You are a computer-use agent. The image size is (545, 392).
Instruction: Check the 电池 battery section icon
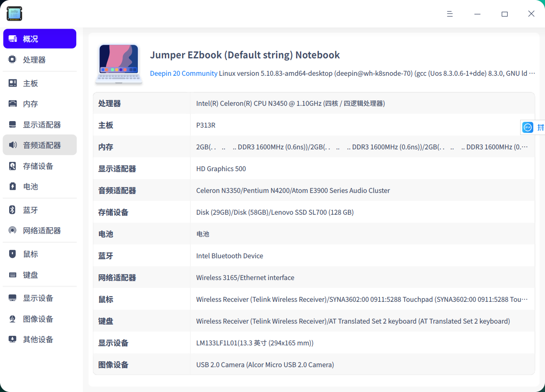[x=13, y=186]
